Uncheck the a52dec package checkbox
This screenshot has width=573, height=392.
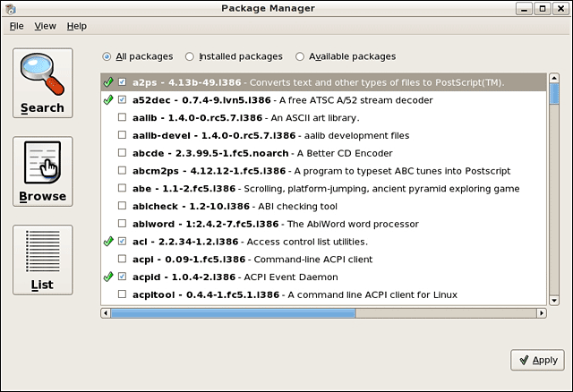click(x=122, y=99)
